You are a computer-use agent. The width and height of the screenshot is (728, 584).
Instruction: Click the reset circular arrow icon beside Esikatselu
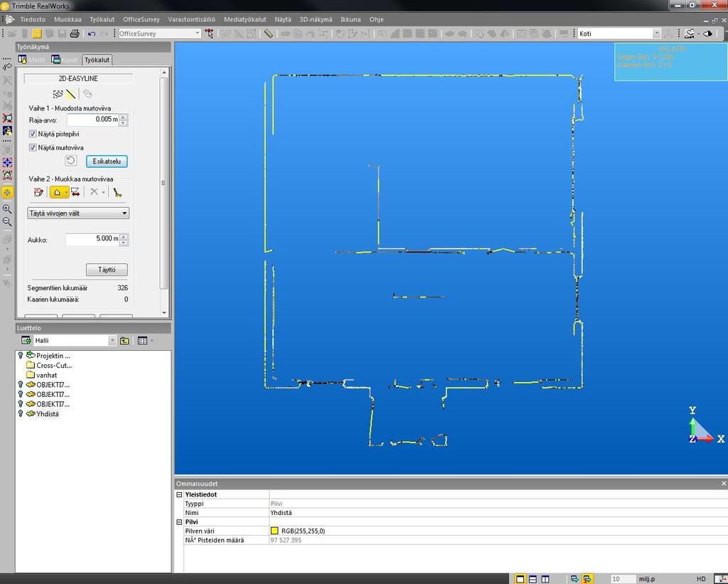click(70, 161)
